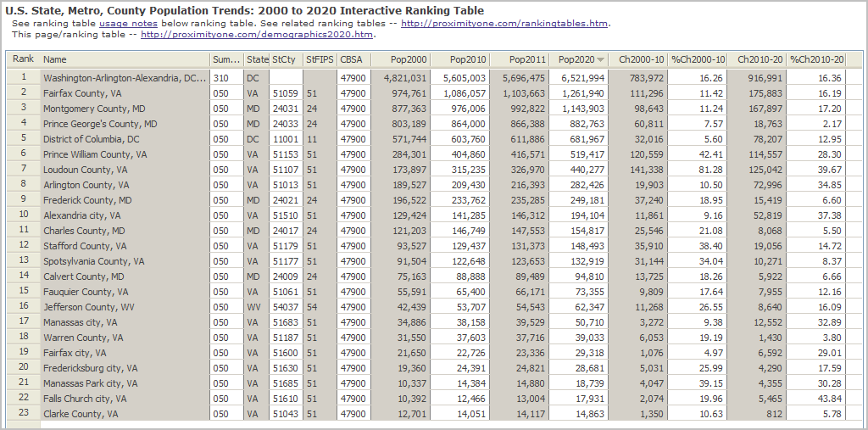Viewport: 868px width, 430px height.
Task: Sort by the Rank column header
Action: pyautogui.click(x=23, y=59)
